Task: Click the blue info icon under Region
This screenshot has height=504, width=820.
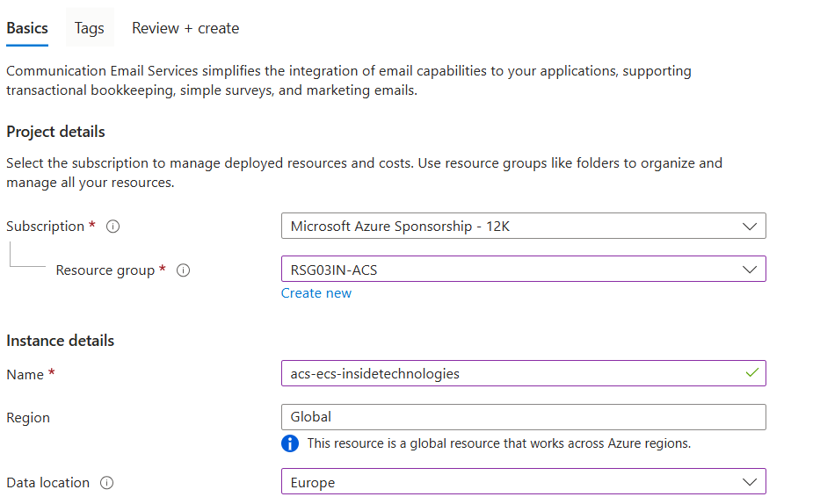Action: click(x=290, y=443)
